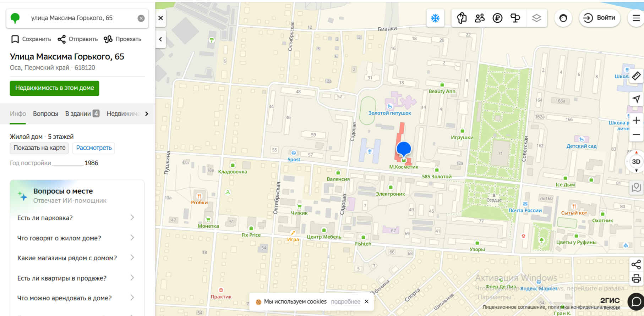Zoom out with the minus button
This screenshot has width=644, height=316.
(636, 135)
